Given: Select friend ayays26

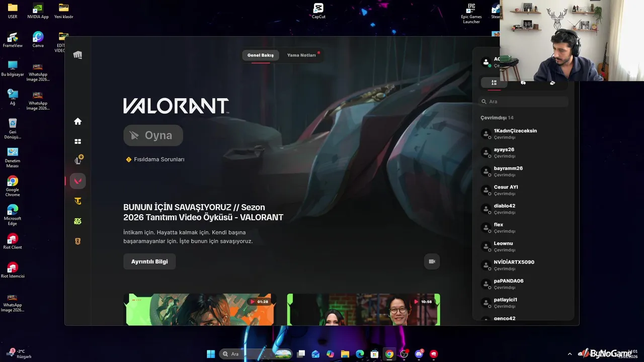Looking at the screenshot, I should pos(523,152).
